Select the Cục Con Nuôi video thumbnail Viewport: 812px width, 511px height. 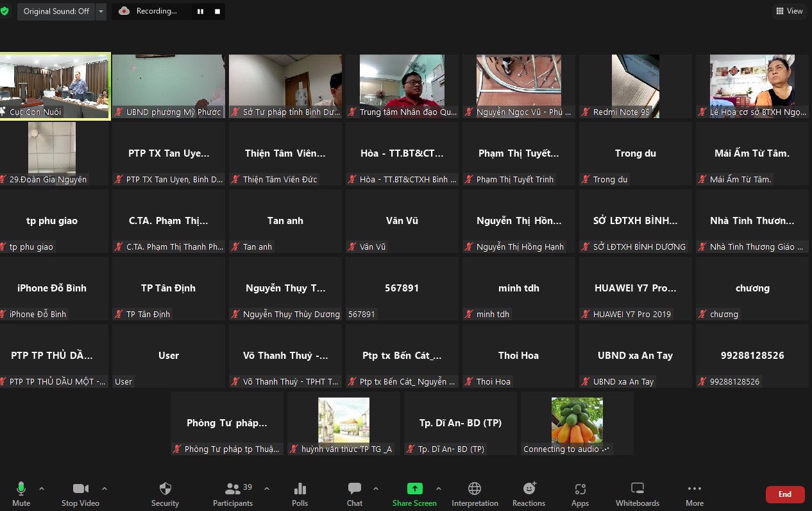pos(56,85)
